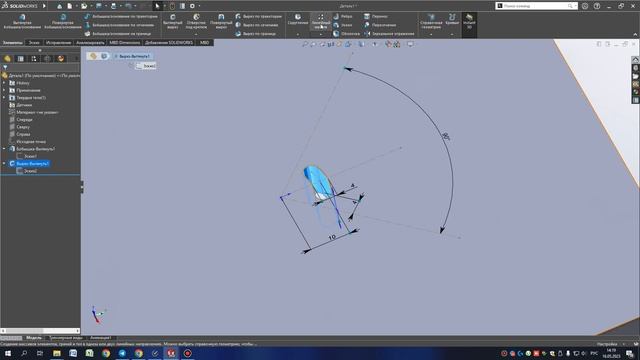Open the Hole Wizard tool
The image size is (640, 360).
196,21
